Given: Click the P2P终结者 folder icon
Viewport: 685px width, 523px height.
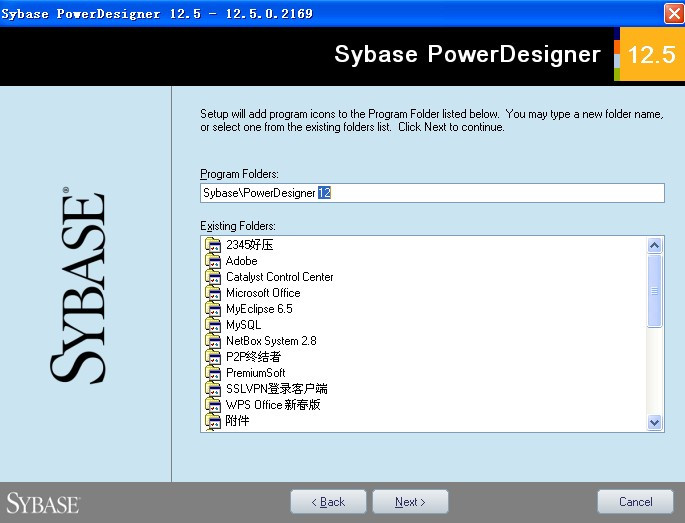Looking at the screenshot, I should pyautogui.click(x=213, y=357).
